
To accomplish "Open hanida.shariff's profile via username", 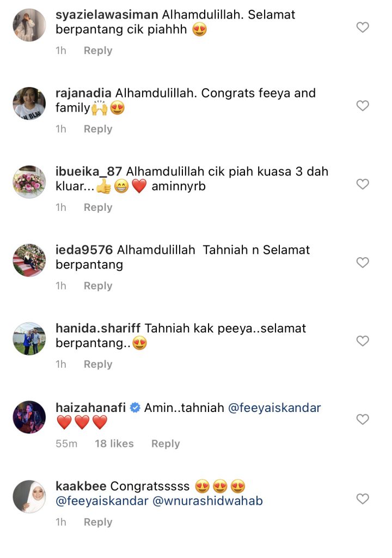I will click(98, 328).
